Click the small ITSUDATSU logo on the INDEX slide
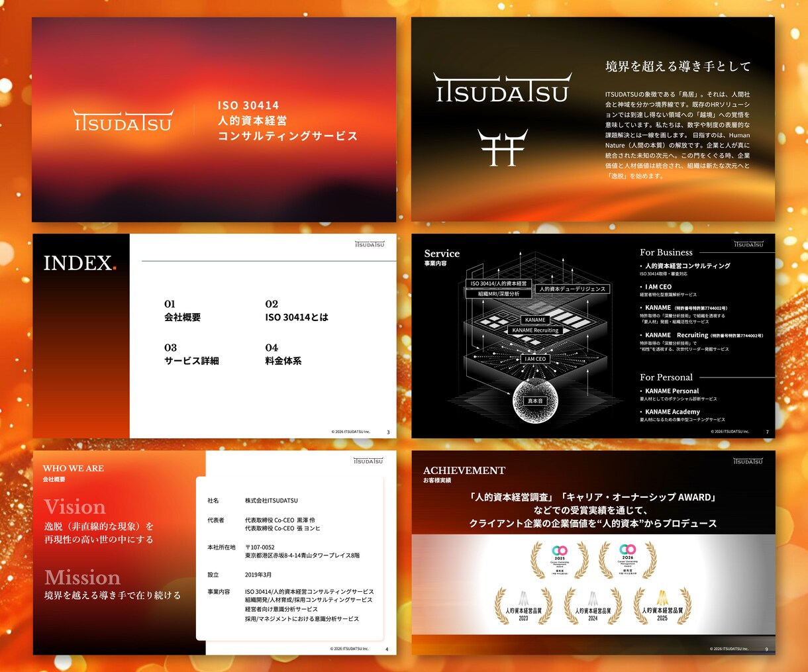 [x=370, y=244]
